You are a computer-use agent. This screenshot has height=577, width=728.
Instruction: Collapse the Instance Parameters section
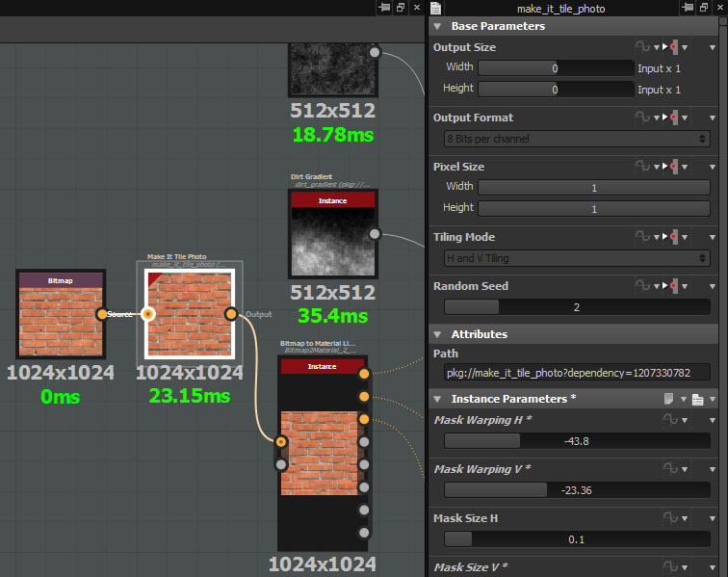[437, 399]
